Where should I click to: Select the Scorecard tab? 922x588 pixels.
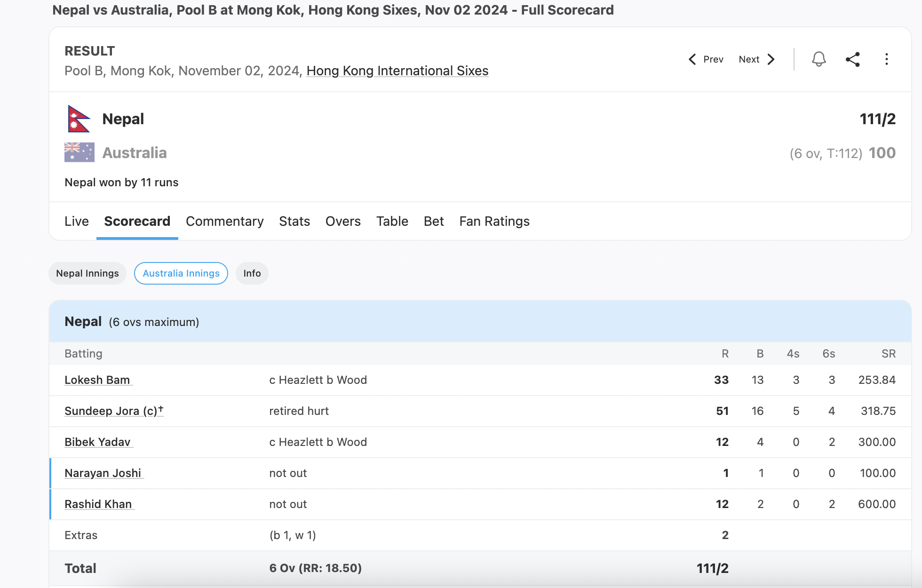(137, 221)
